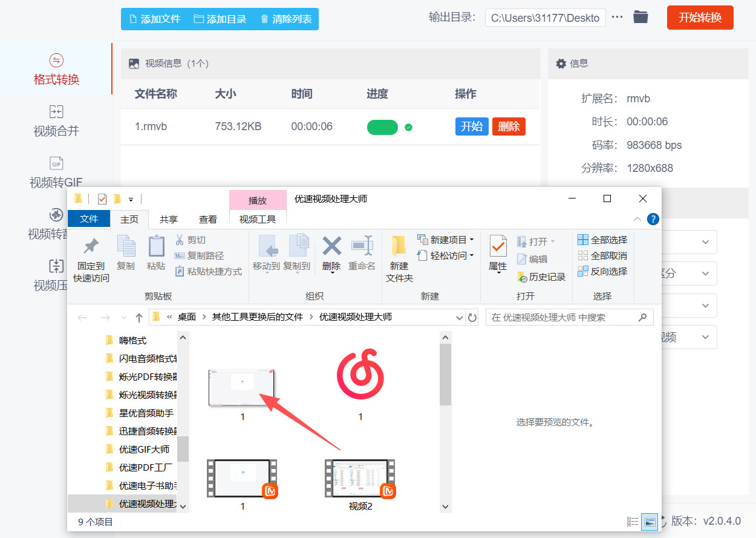Image resolution: width=756 pixels, height=538 pixels.
Task: Select 视频转GIF in the left sidebar
Action: [56, 173]
